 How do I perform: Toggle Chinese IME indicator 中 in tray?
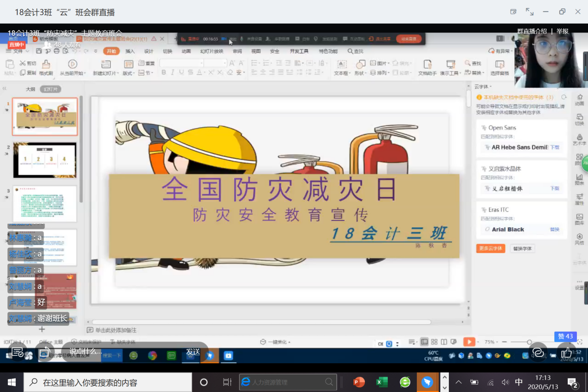point(519,382)
